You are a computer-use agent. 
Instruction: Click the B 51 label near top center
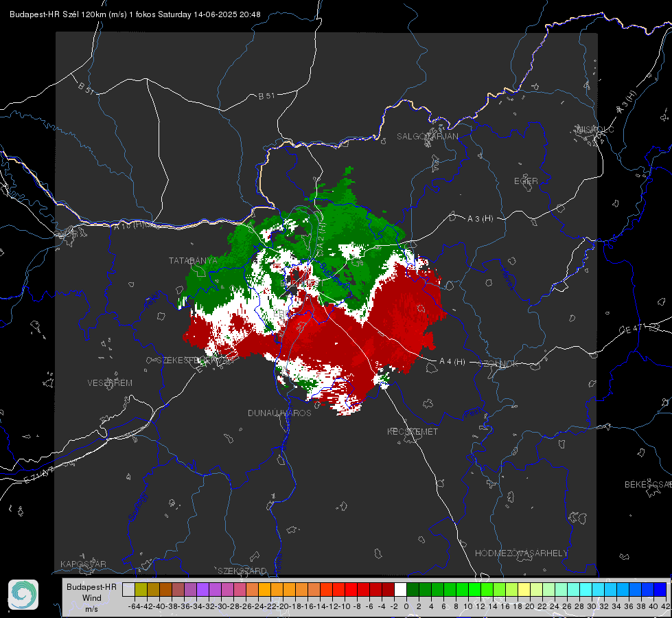click(266, 96)
